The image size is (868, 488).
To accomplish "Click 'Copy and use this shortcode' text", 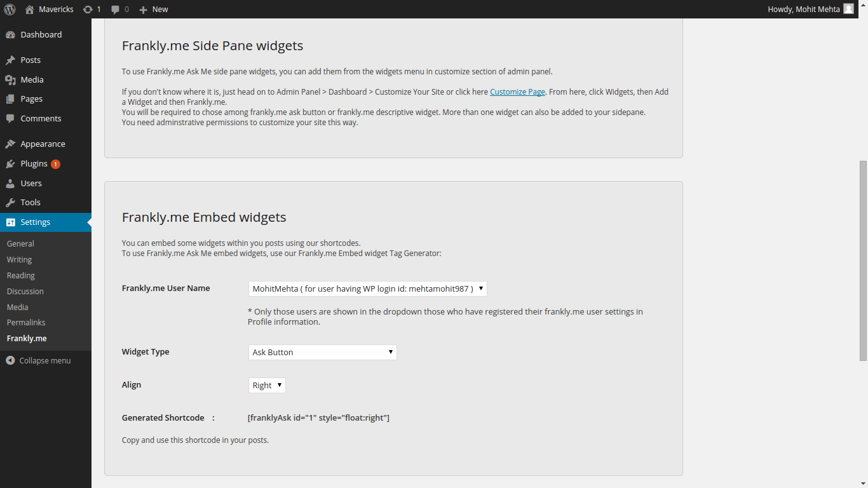I will (195, 440).
